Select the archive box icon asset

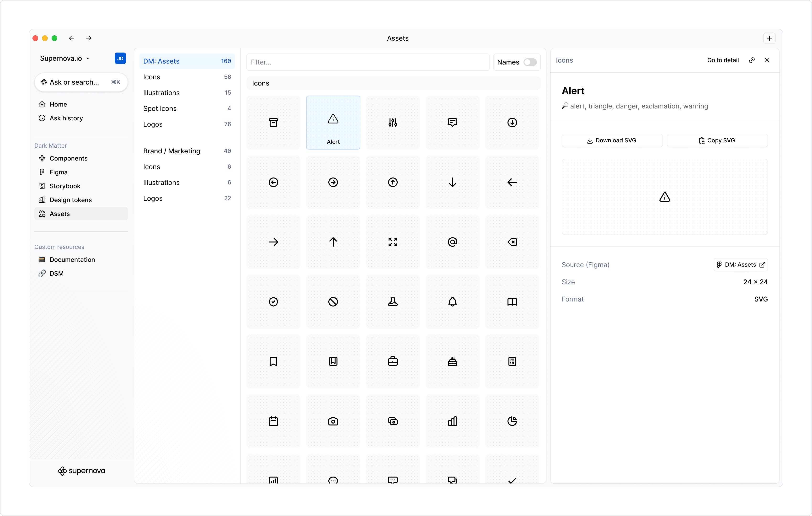tap(273, 122)
